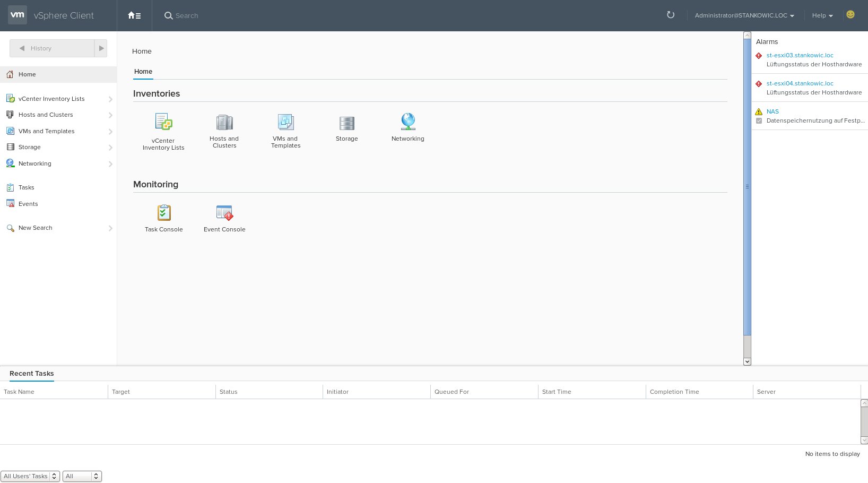
Task: Open Event Console icon
Action: coord(224,212)
